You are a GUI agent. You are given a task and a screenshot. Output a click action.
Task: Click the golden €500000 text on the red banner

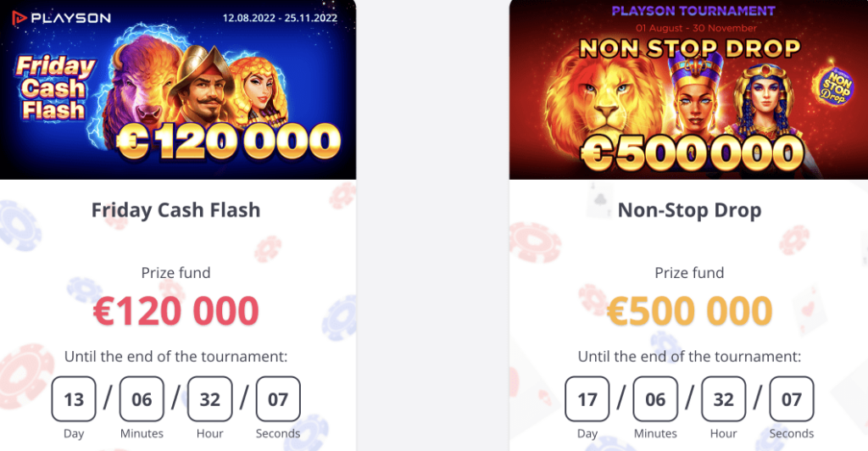point(693,153)
